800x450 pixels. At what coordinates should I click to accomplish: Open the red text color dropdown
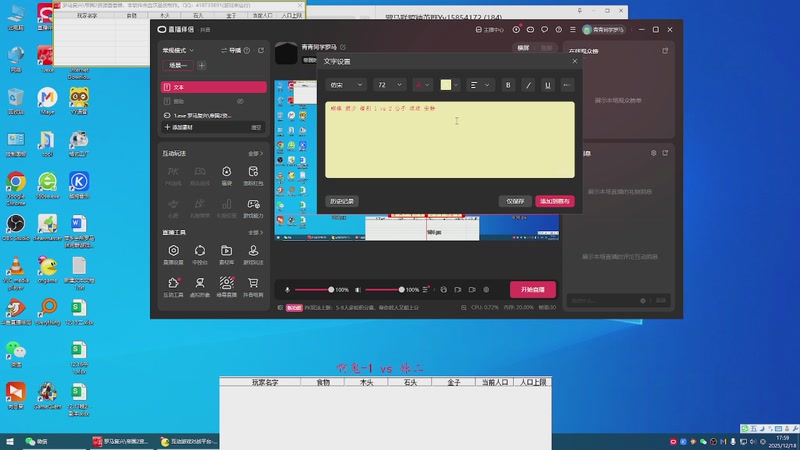coord(422,85)
